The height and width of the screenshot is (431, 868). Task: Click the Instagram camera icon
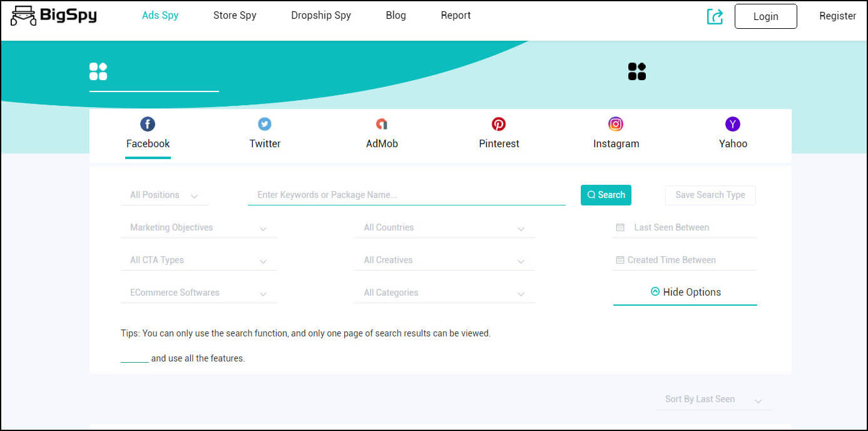[x=616, y=124]
